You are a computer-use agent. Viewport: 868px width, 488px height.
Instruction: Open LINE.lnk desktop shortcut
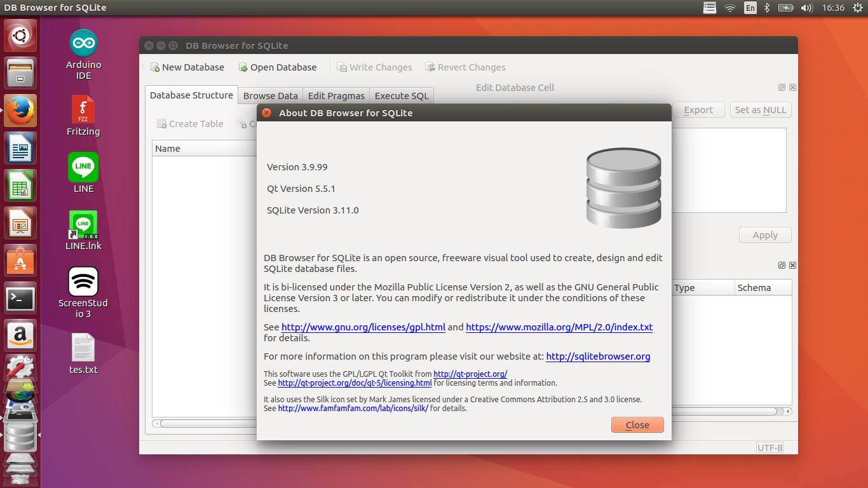pyautogui.click(x=83, y=230)
